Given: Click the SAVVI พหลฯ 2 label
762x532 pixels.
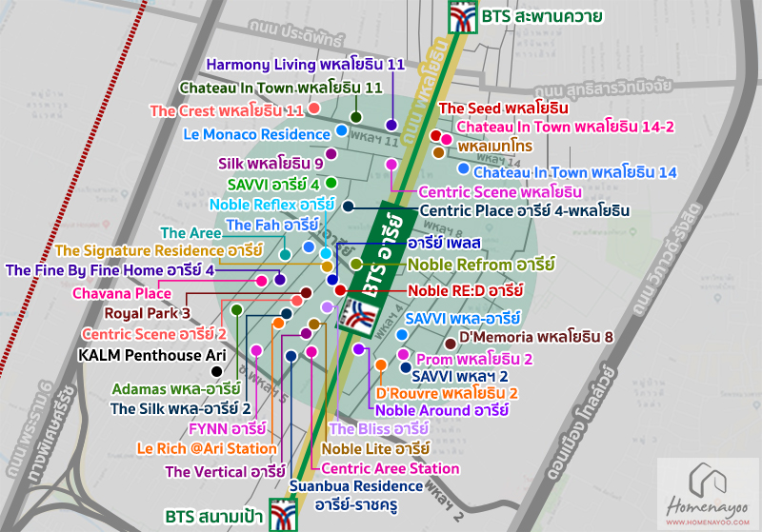Looking at the screenshot, I should click(x=460, y=376).
